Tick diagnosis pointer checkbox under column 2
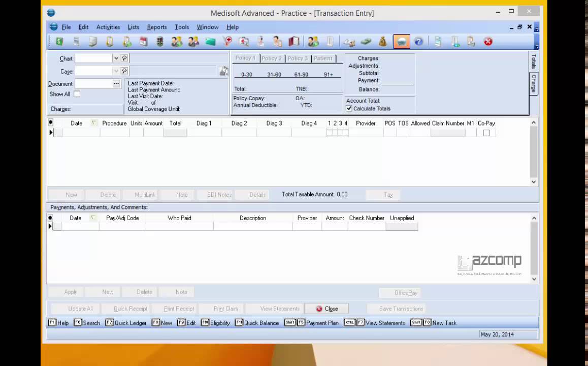 point(335,133)
